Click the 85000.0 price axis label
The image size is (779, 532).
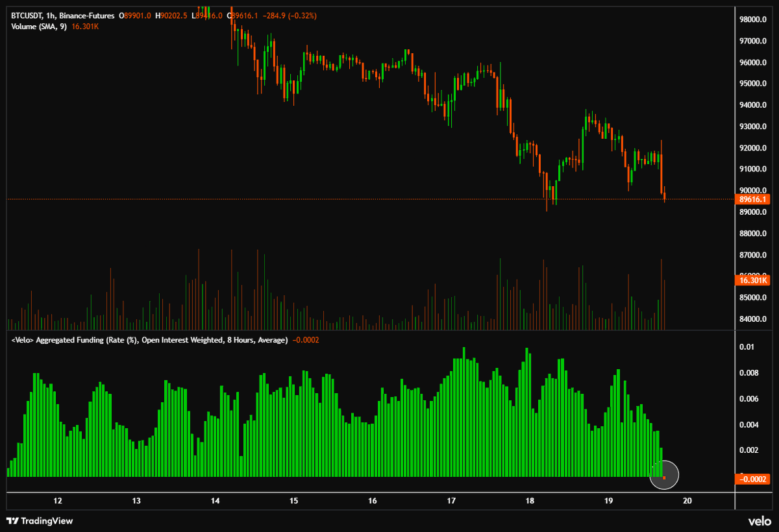(x=754, y=298)
